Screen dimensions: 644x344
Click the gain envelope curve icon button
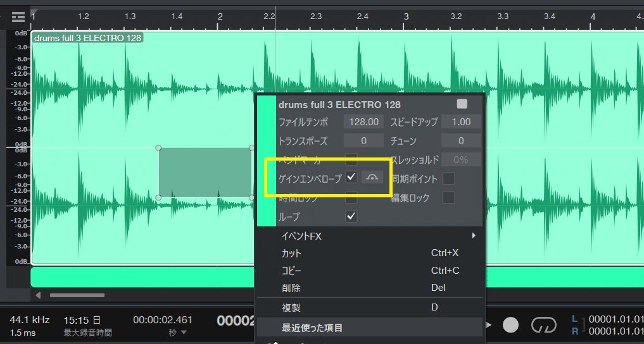coord(372,177)
